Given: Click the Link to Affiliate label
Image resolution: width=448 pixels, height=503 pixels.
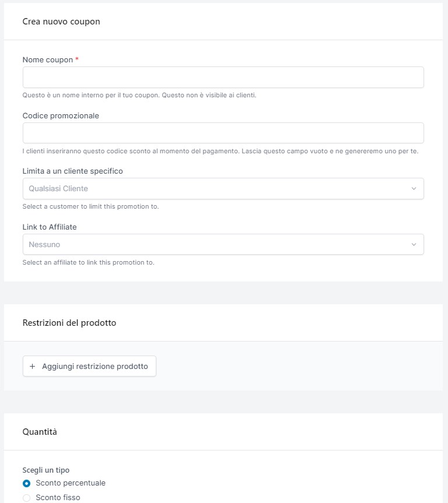Looking at the screenshot, I should 50,227.
